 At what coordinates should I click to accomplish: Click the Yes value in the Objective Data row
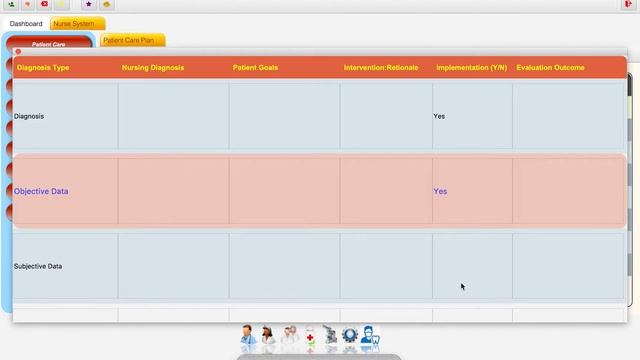(x=440, y=191)
